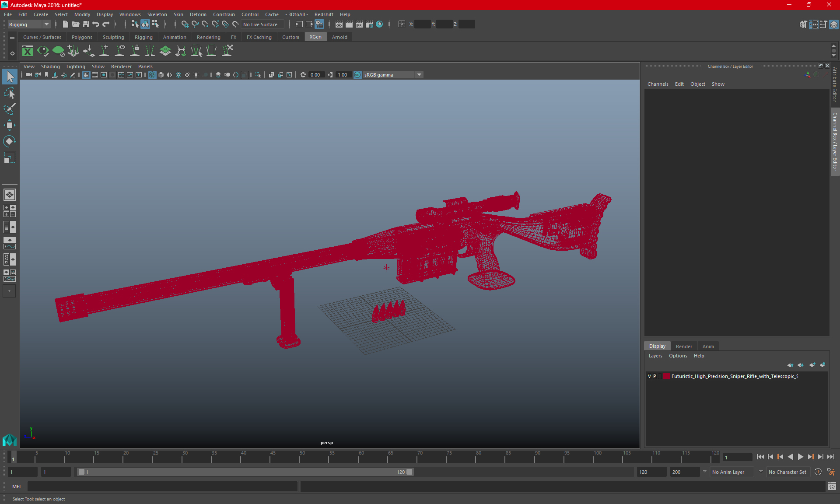This screenshot has height=504, width=840.
Task: Click the green layered patches shelf icon
Action: [165, 51]
